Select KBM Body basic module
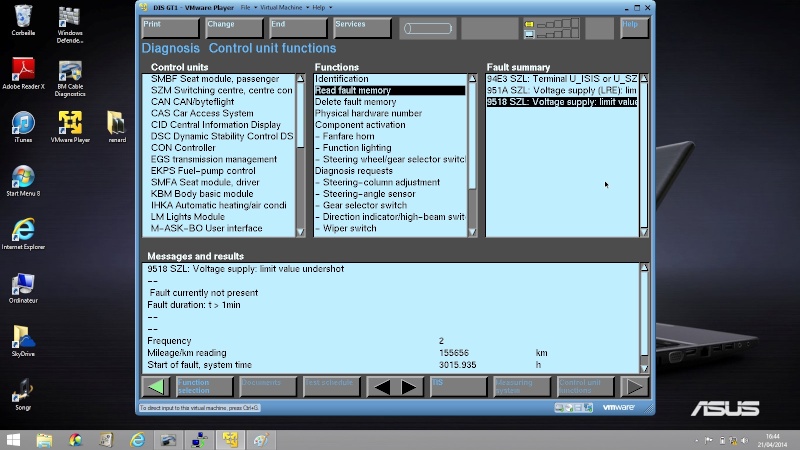The image size is (800, 450). click(x=202, y=194)
